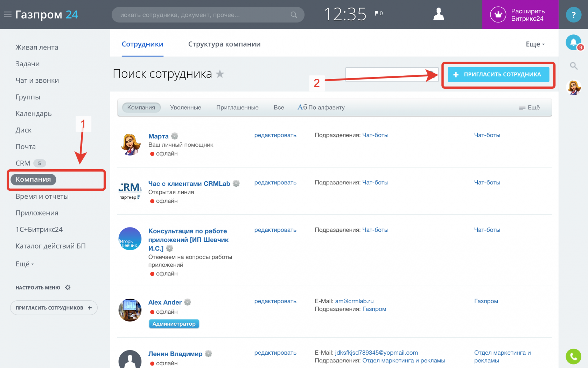588x368 pixels.
Task: Open Диск in sidebar
Action: 23,130
